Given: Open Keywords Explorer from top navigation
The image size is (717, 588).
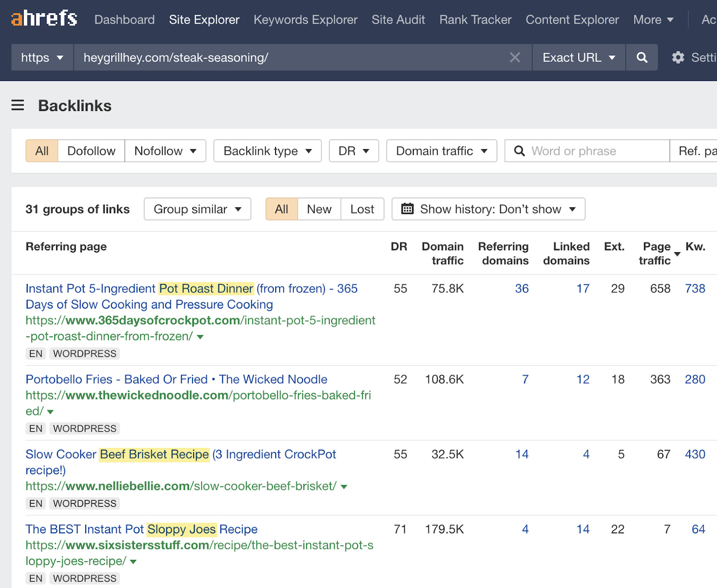Looking at the screenshot, I should [x=305, y=20].
